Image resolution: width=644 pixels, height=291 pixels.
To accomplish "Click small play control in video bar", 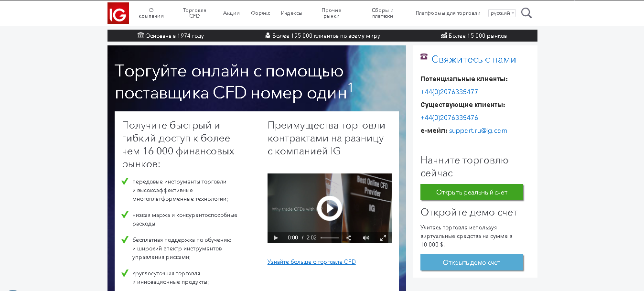I will (276, 237).
